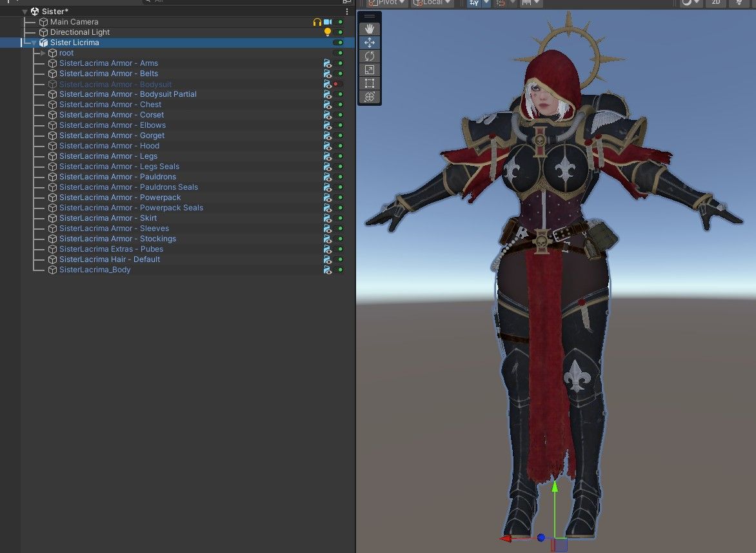This screenshot has height=553, width=756.
Task: Toggle active state of Directional Light
Action: [x=339, y=32]
